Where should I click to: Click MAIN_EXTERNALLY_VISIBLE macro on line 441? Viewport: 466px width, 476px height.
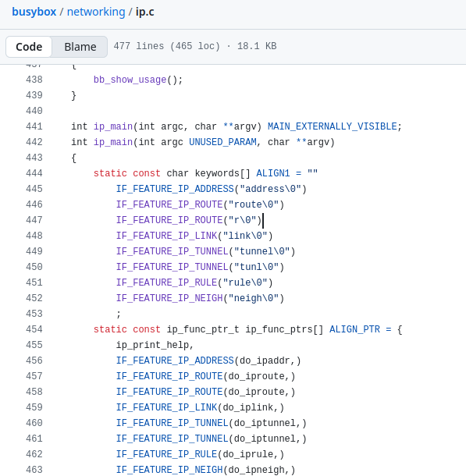[332, 126]
